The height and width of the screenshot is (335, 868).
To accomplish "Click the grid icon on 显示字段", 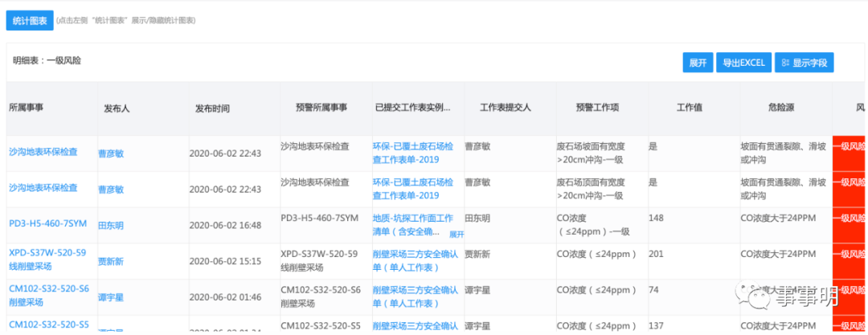I will [784, 63].
